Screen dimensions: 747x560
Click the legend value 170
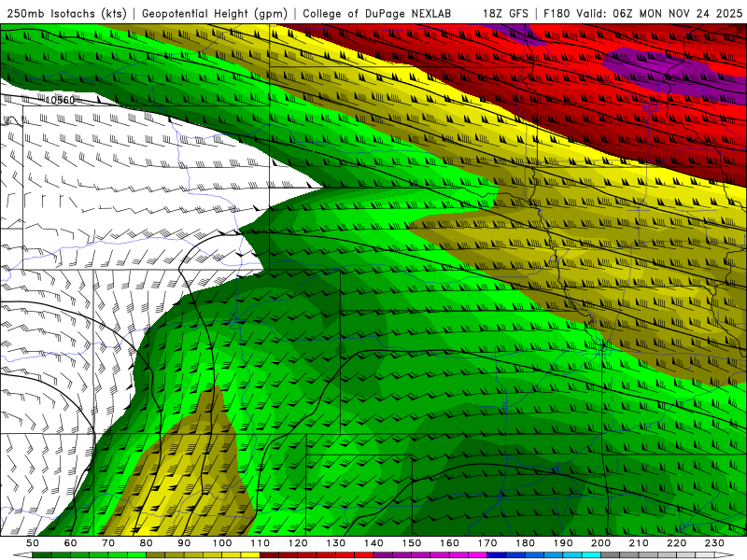point(487,543)
